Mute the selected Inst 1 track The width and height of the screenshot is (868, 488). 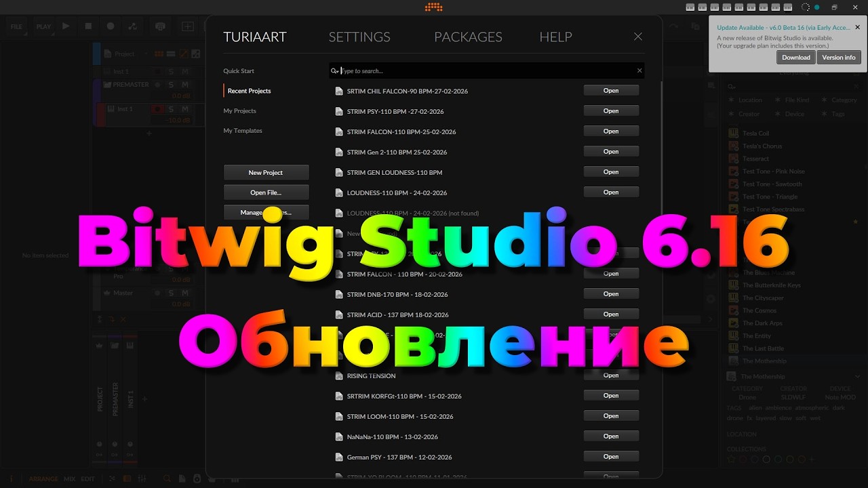coord(184,109)
